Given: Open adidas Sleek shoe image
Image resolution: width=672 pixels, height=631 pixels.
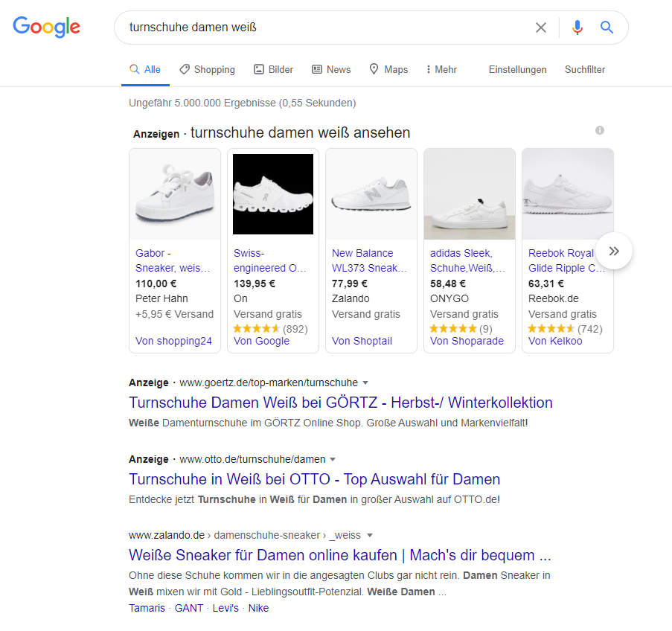Looking at the screenshot, I should (470, 194).
